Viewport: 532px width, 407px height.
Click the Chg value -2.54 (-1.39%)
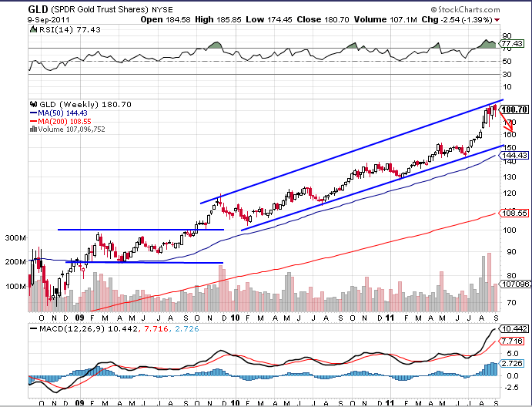tap(467, 20)
